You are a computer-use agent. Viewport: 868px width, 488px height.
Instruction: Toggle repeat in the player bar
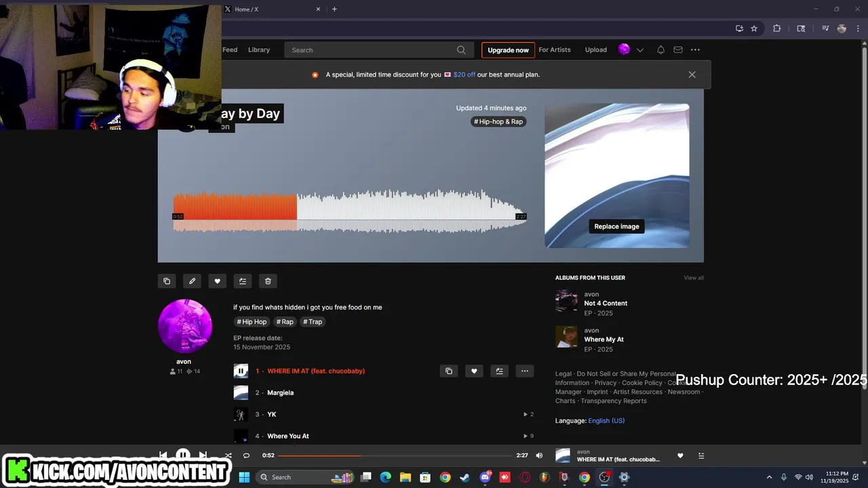(246, 455)
